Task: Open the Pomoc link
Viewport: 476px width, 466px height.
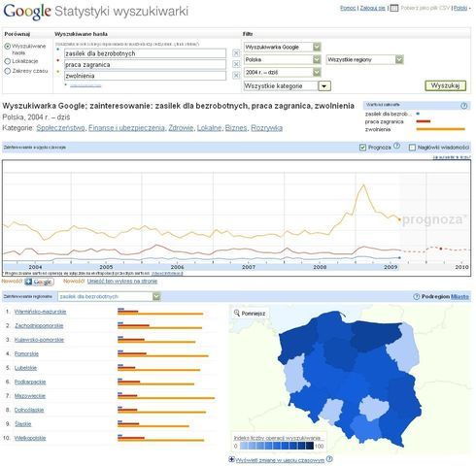Action: pos(348,8)
